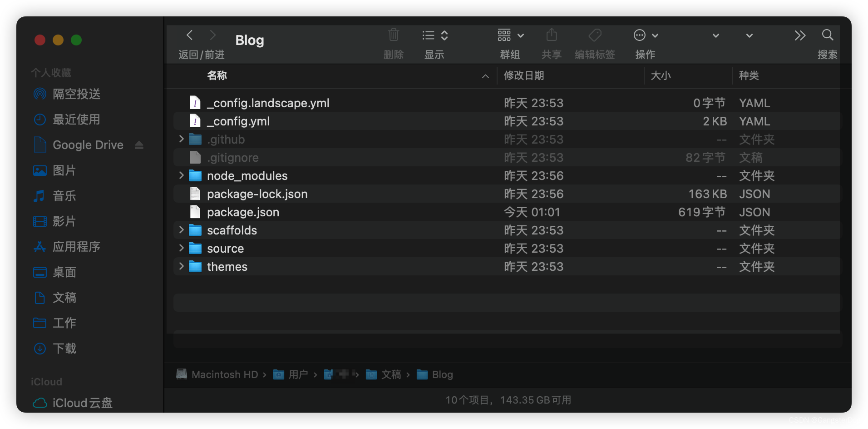Click the Edit Tags icon
868x429 pixels.
(x=595, y=35)
